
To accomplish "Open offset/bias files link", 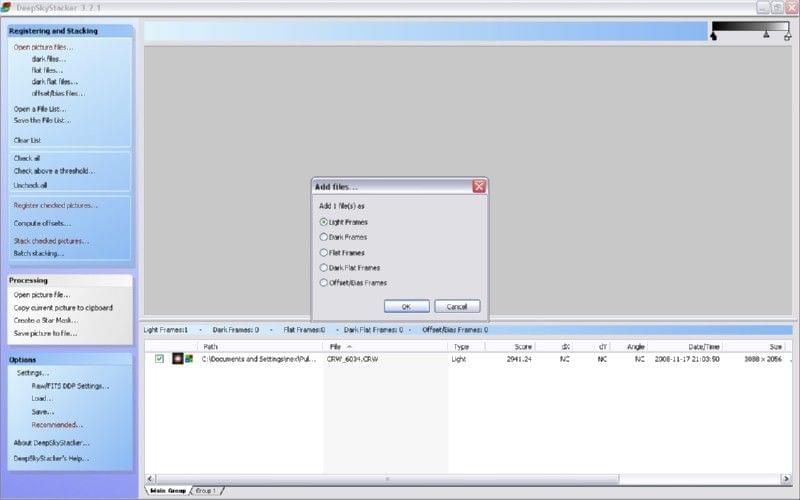I will coord(58,93).
